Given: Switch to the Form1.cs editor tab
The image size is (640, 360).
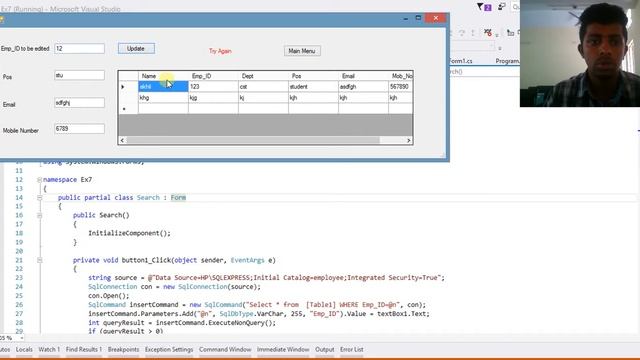Looking at the screenshot, I should 461,61.
